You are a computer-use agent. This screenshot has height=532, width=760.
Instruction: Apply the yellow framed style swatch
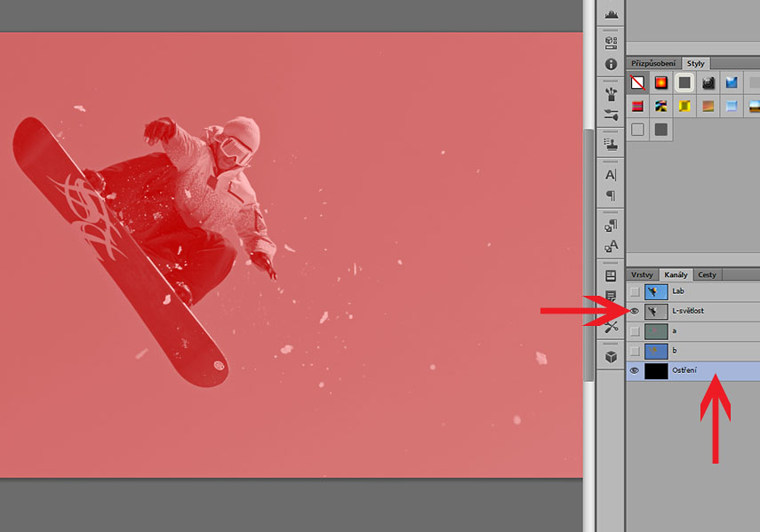pos(684,106)
